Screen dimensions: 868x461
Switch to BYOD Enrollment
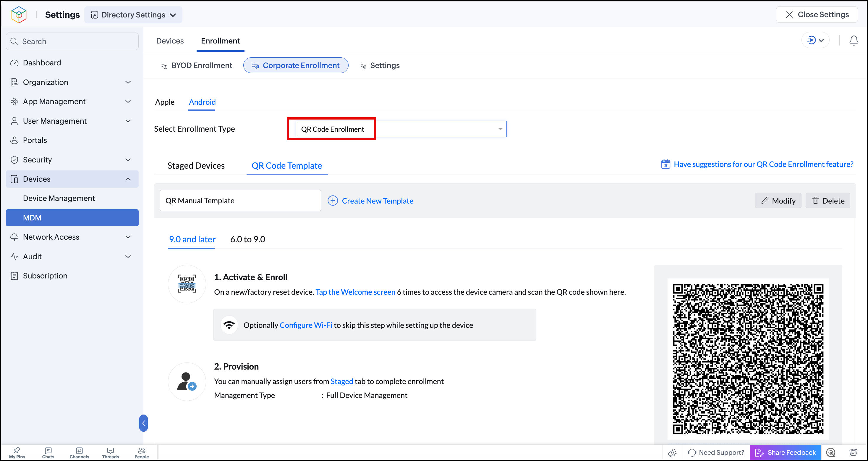pyautogui.click(x=196, y=65)
